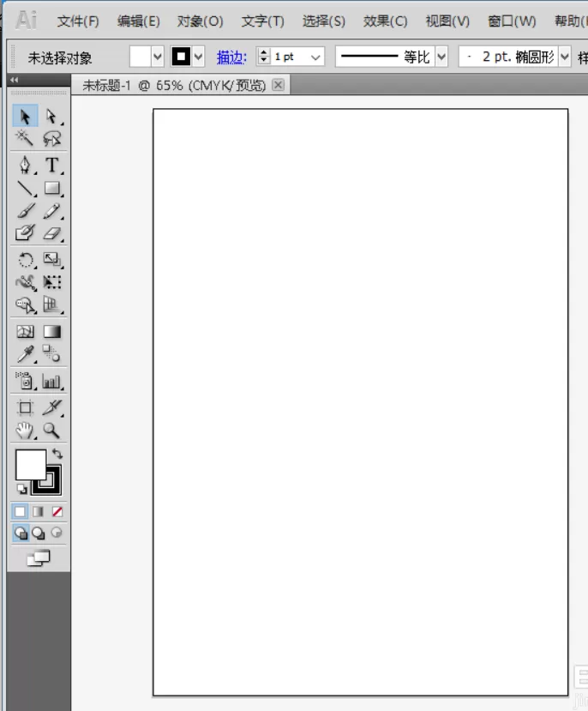The width and height of the screenshot is (588, 711).
Task: Select the Scale tool
Action: click(x=51, y=260)
